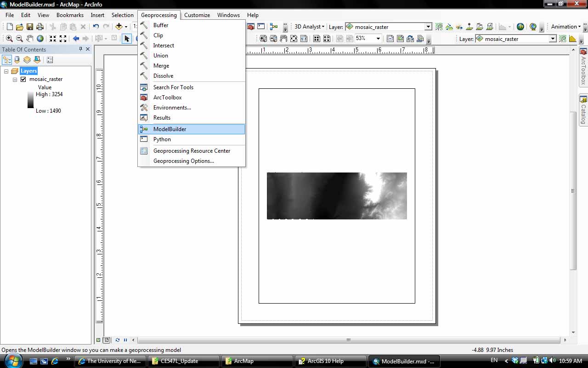Click Go Back to Previous Extent arrow
The height and width of the screenshot is (368, 588).
pyautogui.click(x=76, y=39)
